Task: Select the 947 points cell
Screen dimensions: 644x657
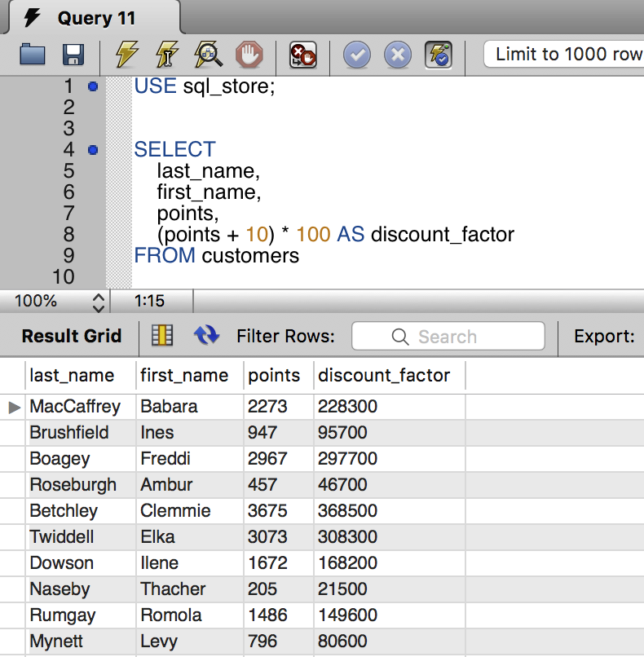Action: coord(279,432)
